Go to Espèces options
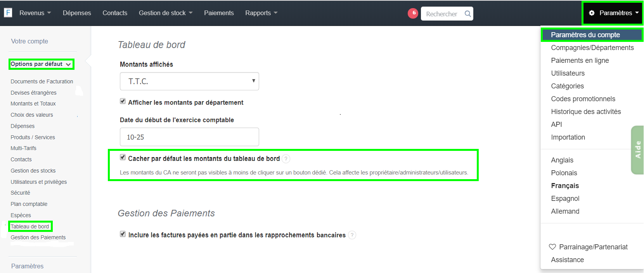This screenshot has width=644, height=273. point(21,215)
